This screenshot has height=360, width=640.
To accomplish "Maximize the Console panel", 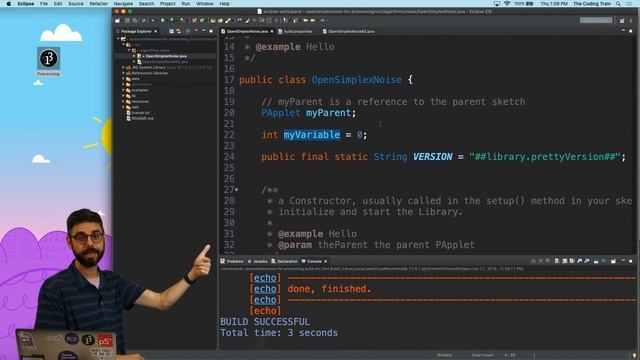I will [x=631, y=261].
